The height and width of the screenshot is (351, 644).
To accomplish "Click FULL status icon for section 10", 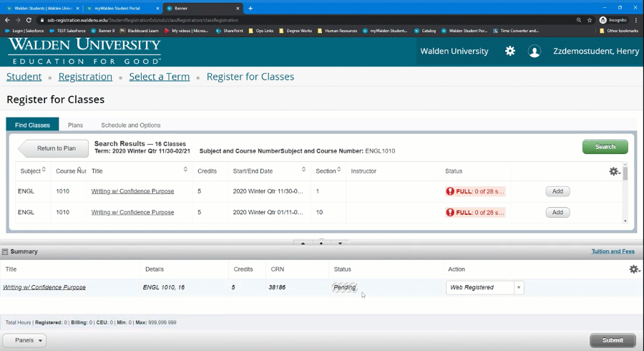I will coord(450,212).
